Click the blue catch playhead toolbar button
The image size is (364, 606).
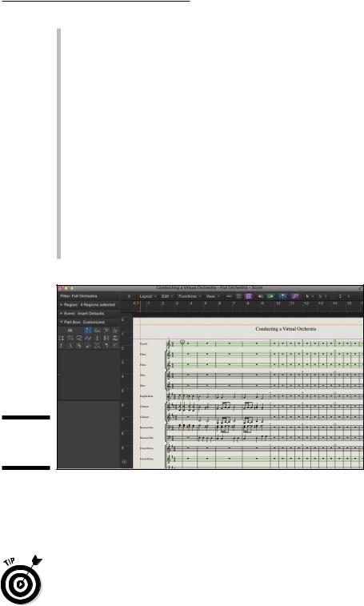[283, 296]
